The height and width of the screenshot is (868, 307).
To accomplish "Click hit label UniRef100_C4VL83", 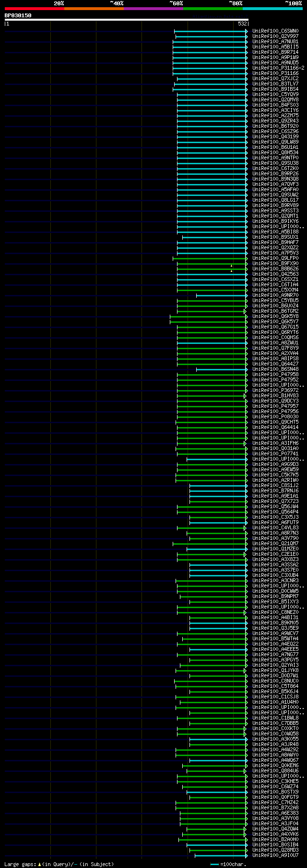I will click(275, 528).
